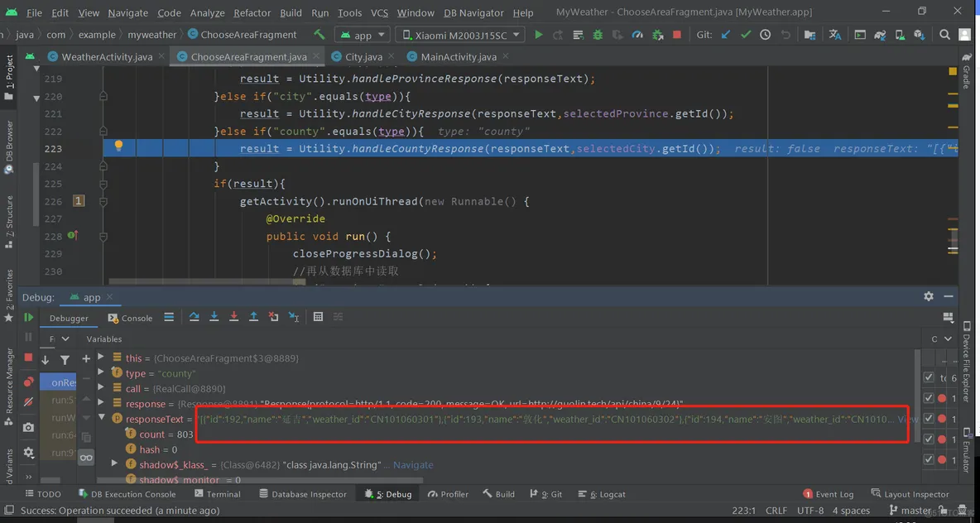Open the SDK Manager icon

click(918, 35)
